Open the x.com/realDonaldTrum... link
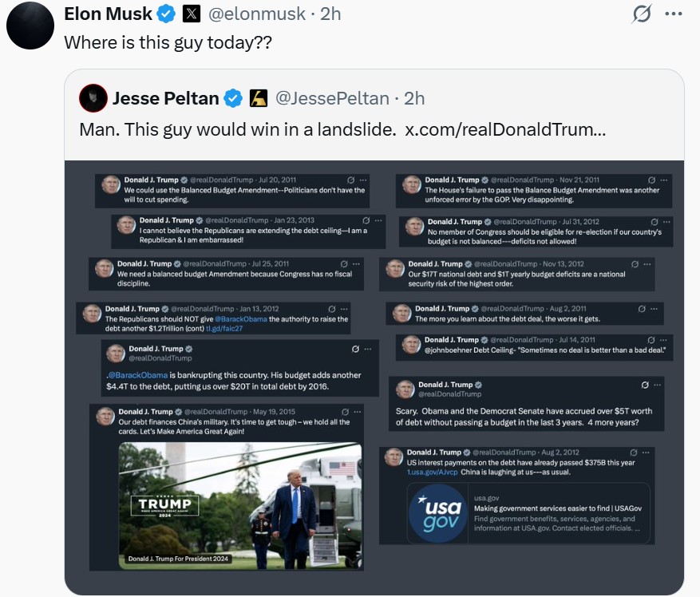The width and height of the screenshot is (700, 597). 505,129
